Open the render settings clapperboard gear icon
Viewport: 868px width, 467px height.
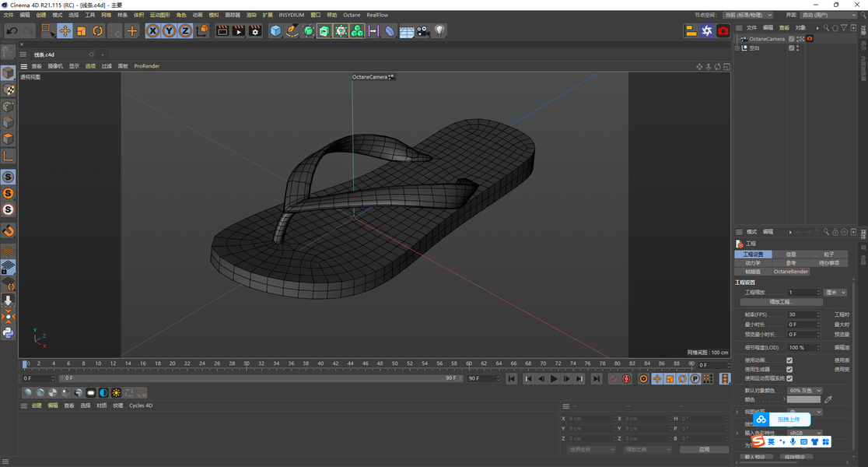point(254,31)
